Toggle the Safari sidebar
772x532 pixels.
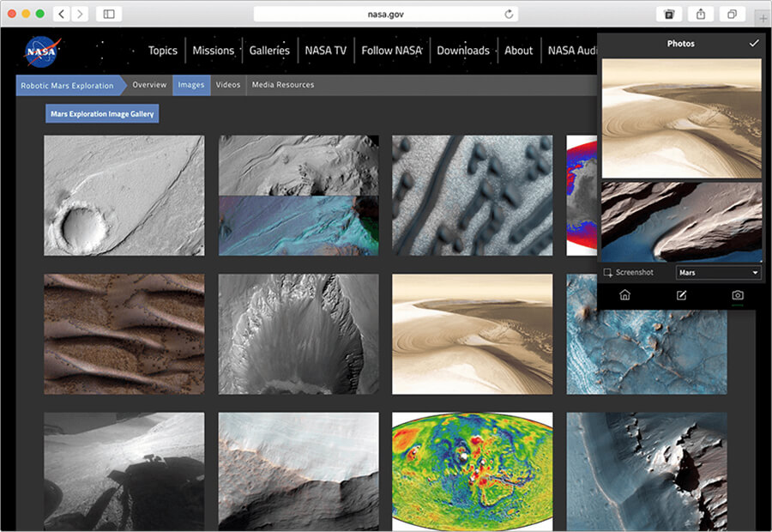pos(109,14)
